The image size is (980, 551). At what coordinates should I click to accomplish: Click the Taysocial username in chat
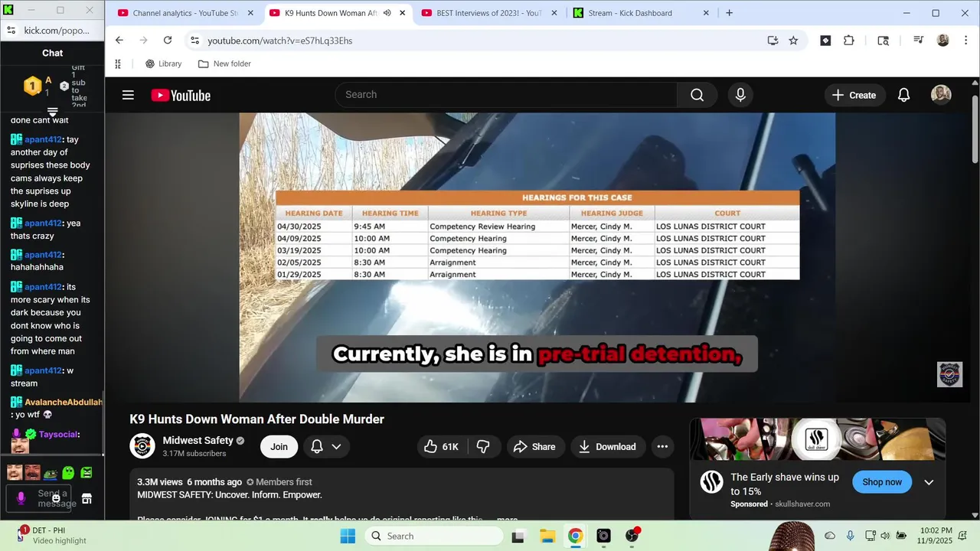tap(59, 434)
